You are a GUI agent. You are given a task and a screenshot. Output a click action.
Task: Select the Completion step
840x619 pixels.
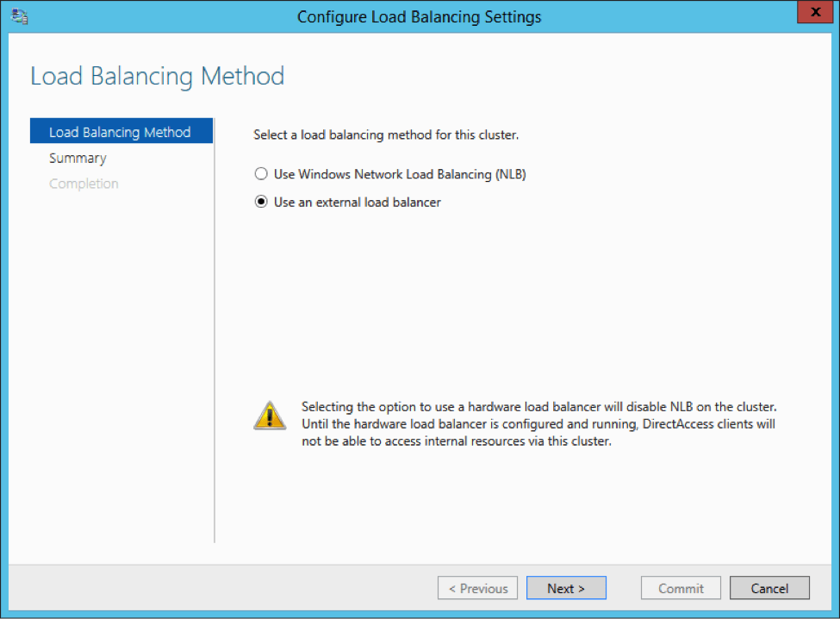pyautogui.click(x=84, y=183)
